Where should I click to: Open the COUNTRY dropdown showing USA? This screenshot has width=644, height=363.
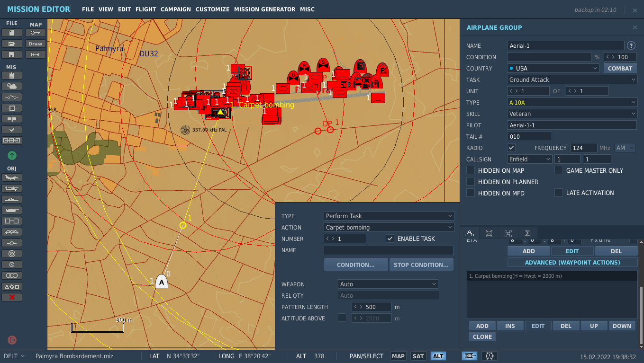[553, 69]
